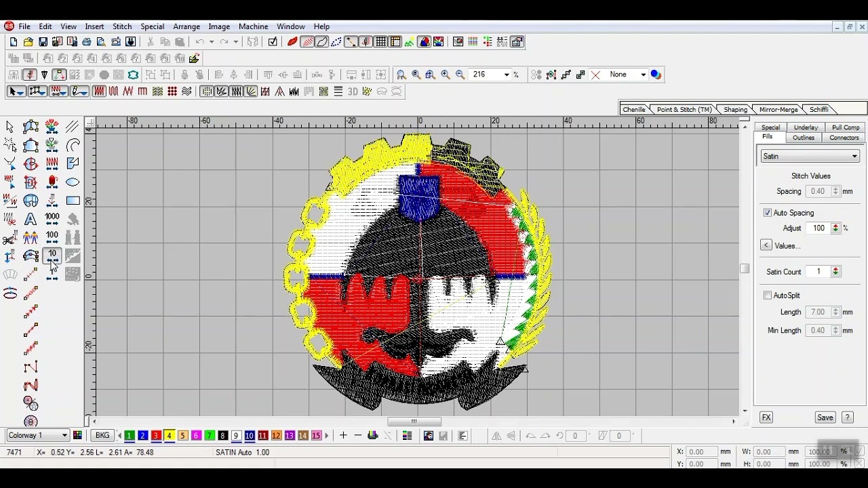Image resolution: width=868 pixels, height=488 pixels.
Task: Open the Shaping docker tab
Action: point(735,110)
